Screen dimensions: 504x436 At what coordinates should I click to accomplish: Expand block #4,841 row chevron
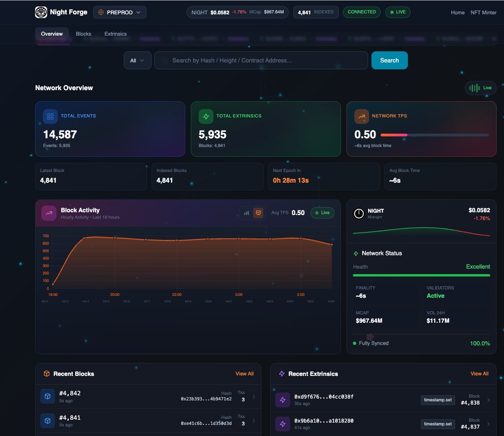click(x=254, y=421)
